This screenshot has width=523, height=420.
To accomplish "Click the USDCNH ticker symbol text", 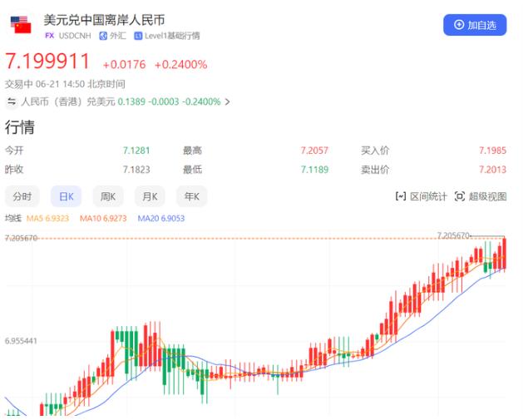I will tap(75, 36).
